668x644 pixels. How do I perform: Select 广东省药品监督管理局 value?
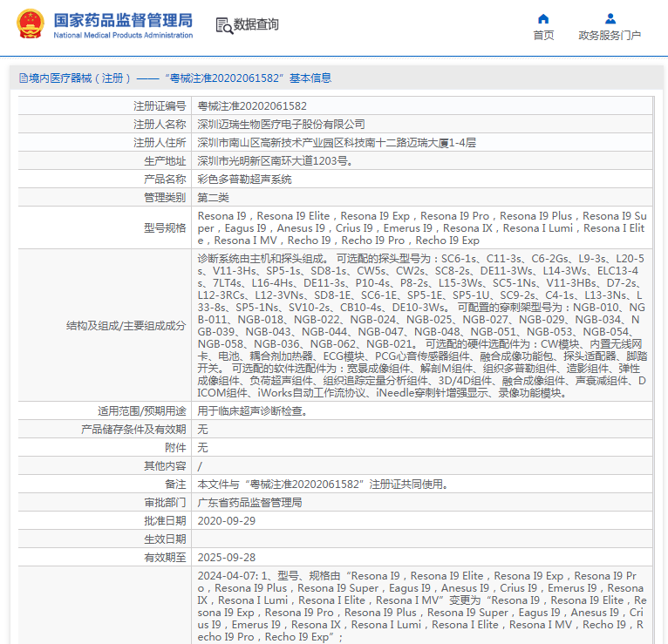(250, 503)
